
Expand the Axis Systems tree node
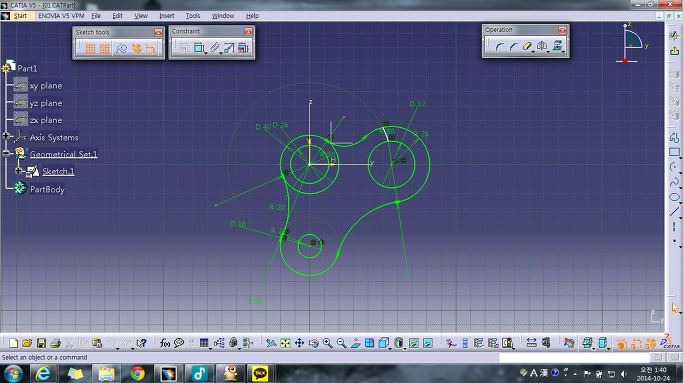coord(6,136)
